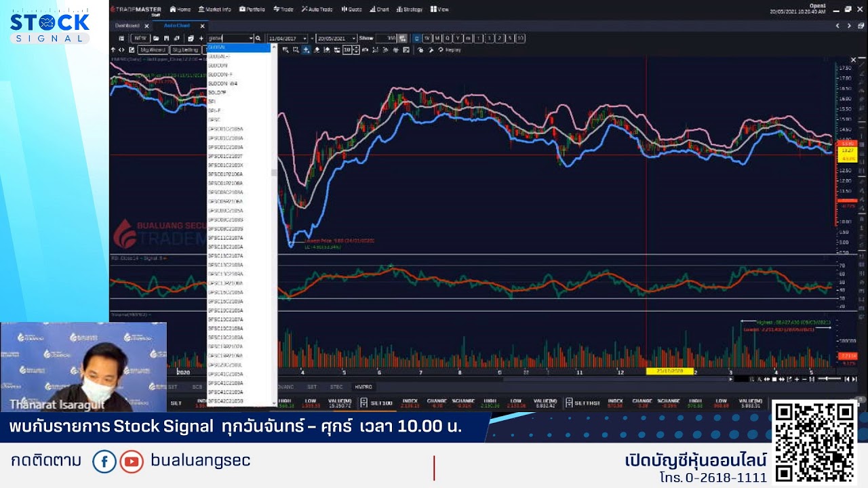Click the code brackets icon
Screen dimensions: 868x488
tap(122, 49)
